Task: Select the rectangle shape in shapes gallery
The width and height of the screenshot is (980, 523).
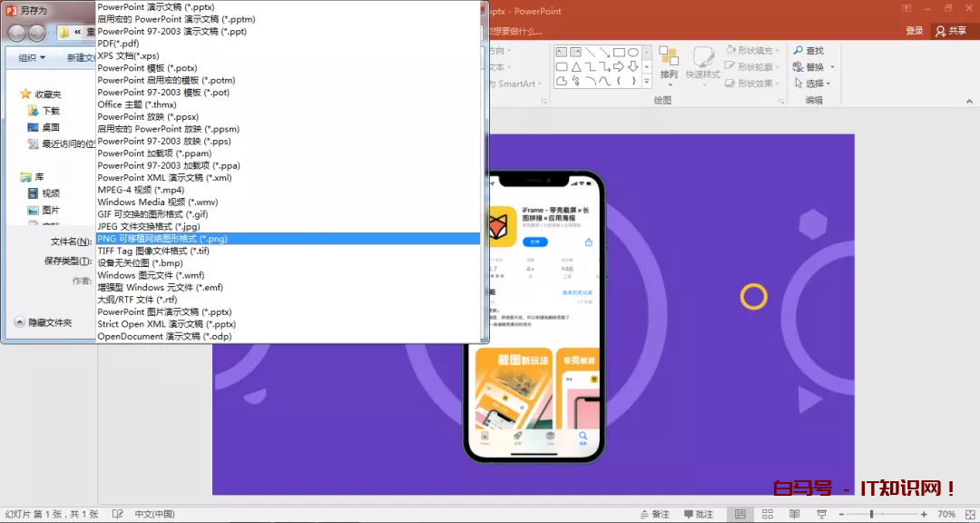Action: point(619,53)
